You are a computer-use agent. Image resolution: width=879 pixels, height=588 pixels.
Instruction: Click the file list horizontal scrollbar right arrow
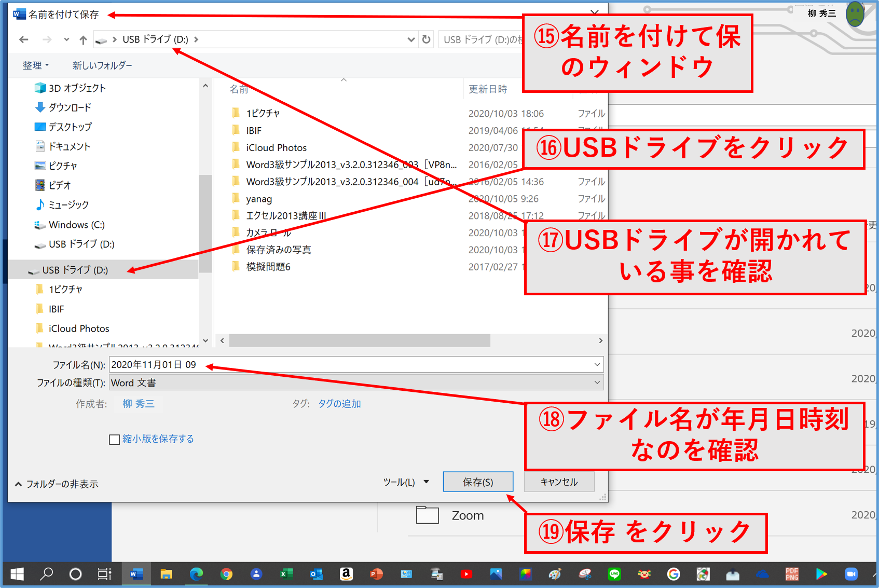coord(600,340)
